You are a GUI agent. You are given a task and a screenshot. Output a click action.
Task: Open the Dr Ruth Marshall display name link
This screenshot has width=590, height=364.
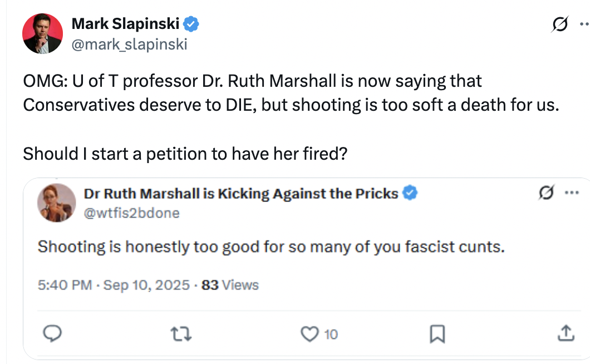(x=240, y=193)
